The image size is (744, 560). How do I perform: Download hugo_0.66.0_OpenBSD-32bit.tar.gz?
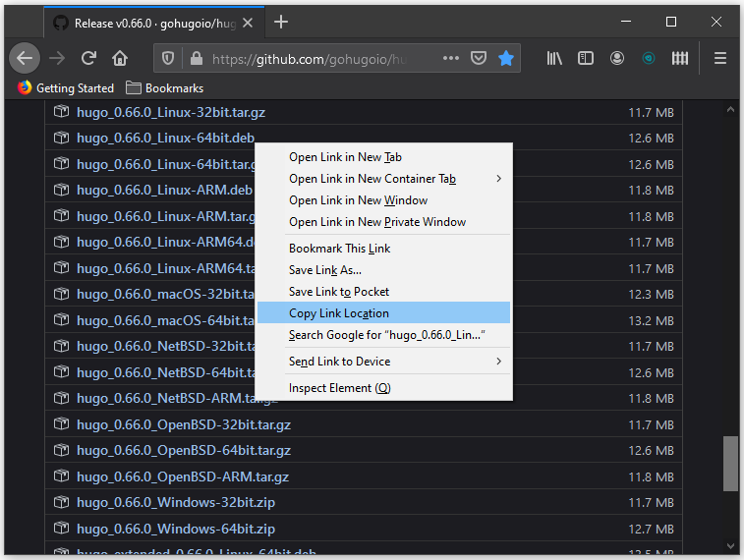pos(184,424)
